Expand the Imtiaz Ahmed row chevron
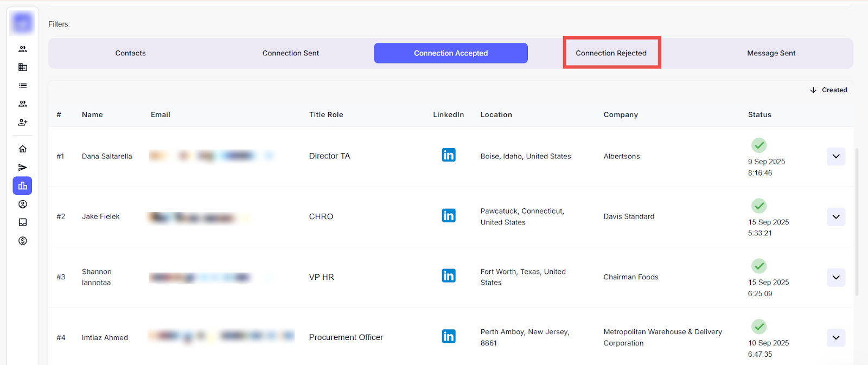The width and height of the screenshot is (868, 365). click(835, 338)
